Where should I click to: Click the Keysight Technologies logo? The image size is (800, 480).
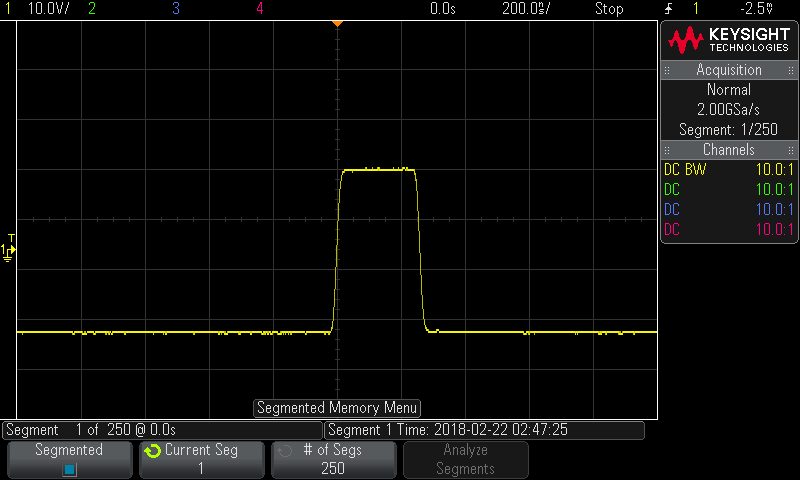point(728,39)
